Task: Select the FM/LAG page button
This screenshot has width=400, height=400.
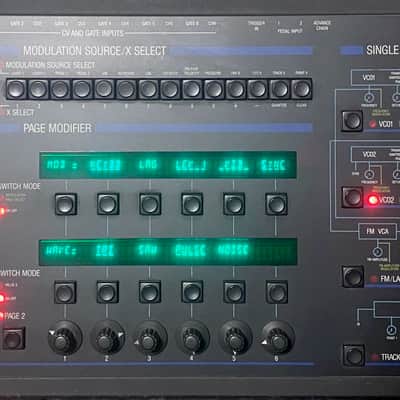Action: pyautogui.click(x=353, y=276)
